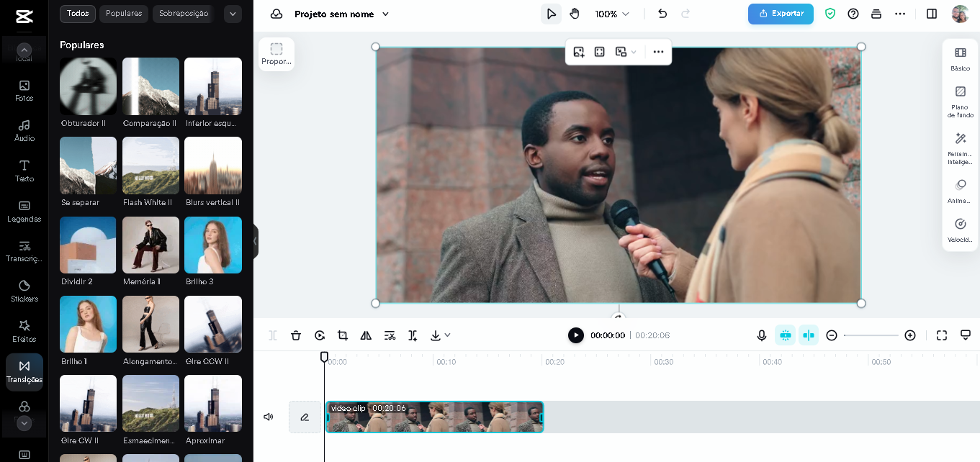This screenshot has width=980, height=462.
Task: Collapse the transitions panel handle
Action: (x=255, y=241)
